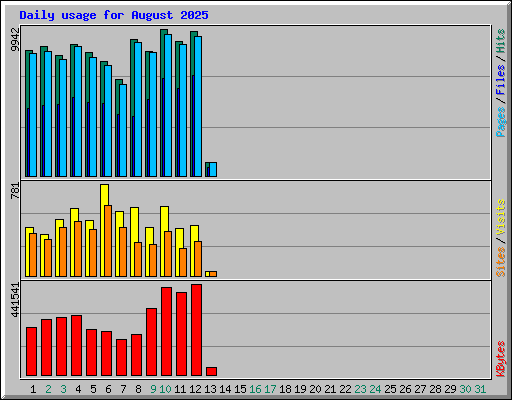The height and width of the screenshot is (400, 512).
Task: Click day 18 on the x-axis
Action: point(285,389)
